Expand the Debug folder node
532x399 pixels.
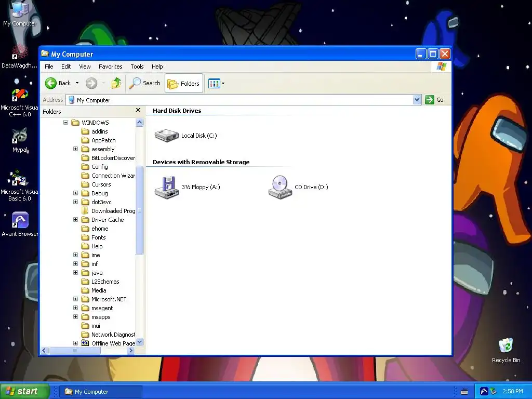pos(76,193)
